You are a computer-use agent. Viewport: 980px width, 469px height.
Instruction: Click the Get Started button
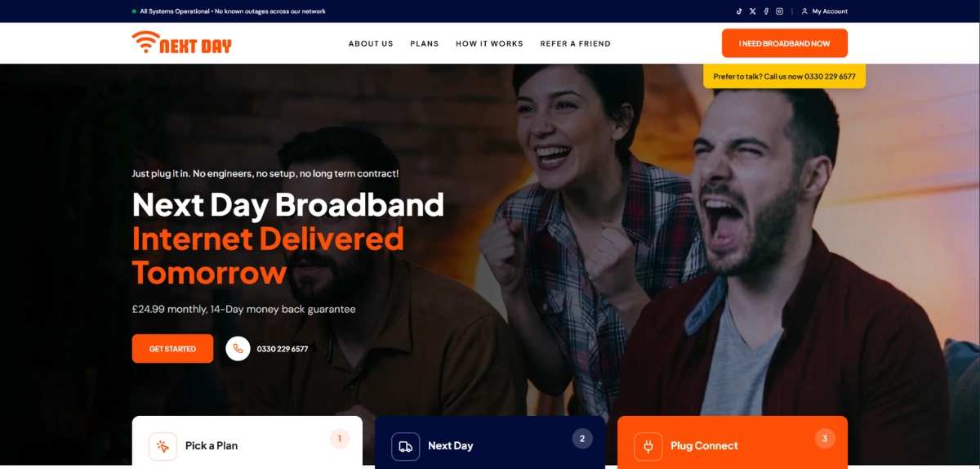(172, 349)
